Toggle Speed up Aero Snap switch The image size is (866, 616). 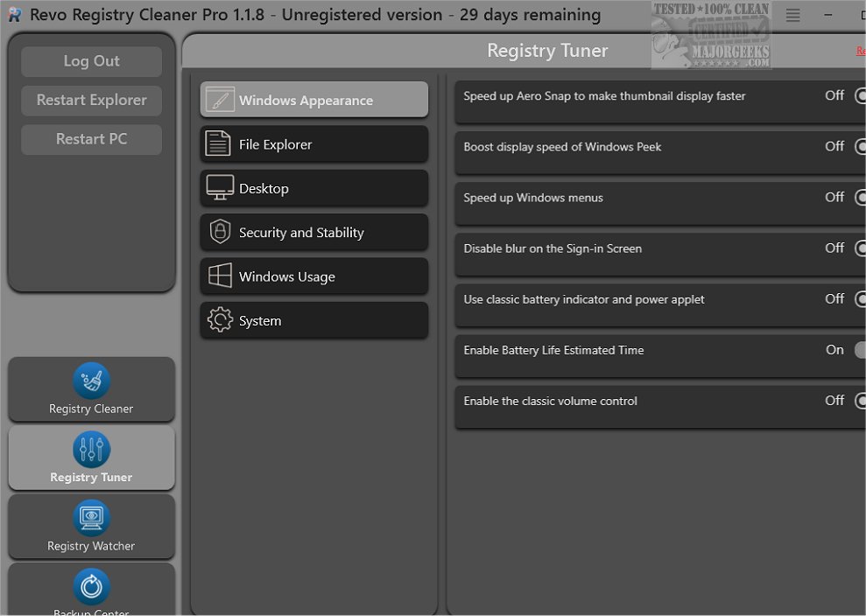coord(860,95)
